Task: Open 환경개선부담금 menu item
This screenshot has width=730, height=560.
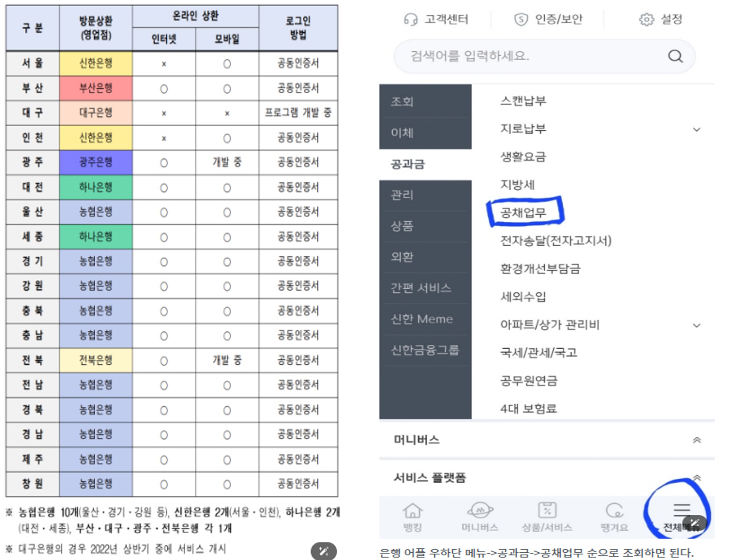Action: (x=540, y=269)
